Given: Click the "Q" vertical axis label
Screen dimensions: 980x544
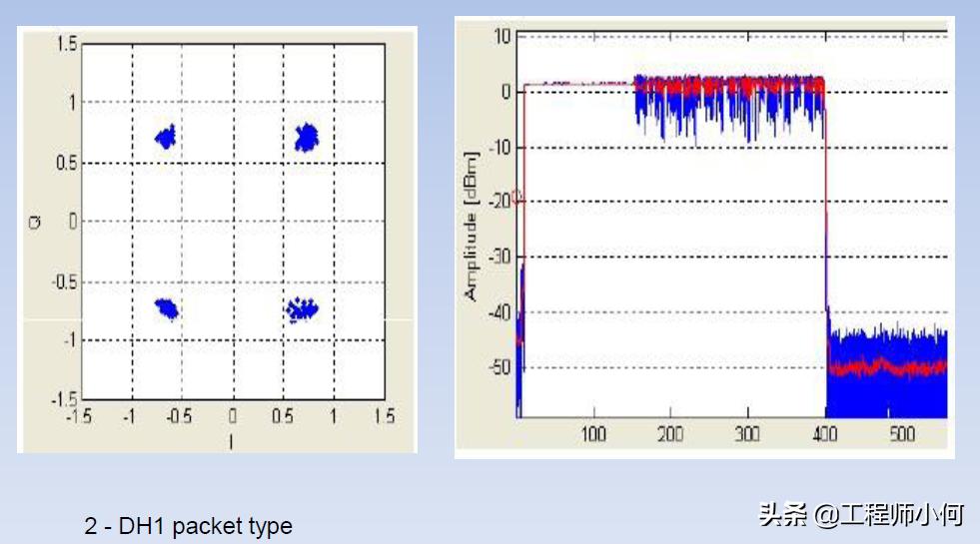Looking at the screenshot, I should 35,222.
